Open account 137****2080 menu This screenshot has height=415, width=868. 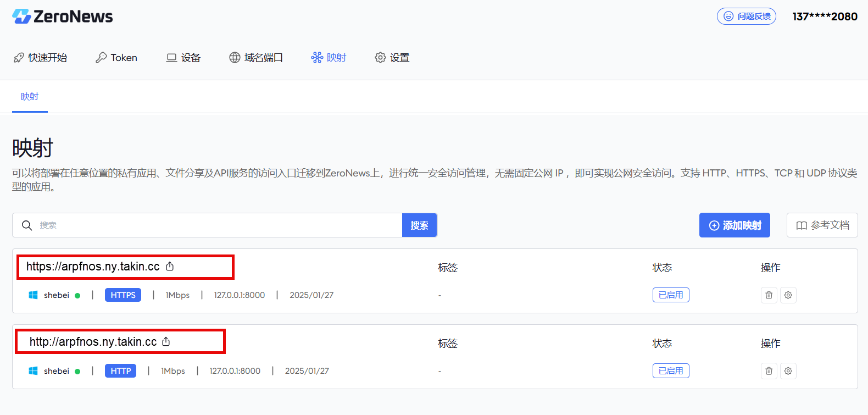825,16
